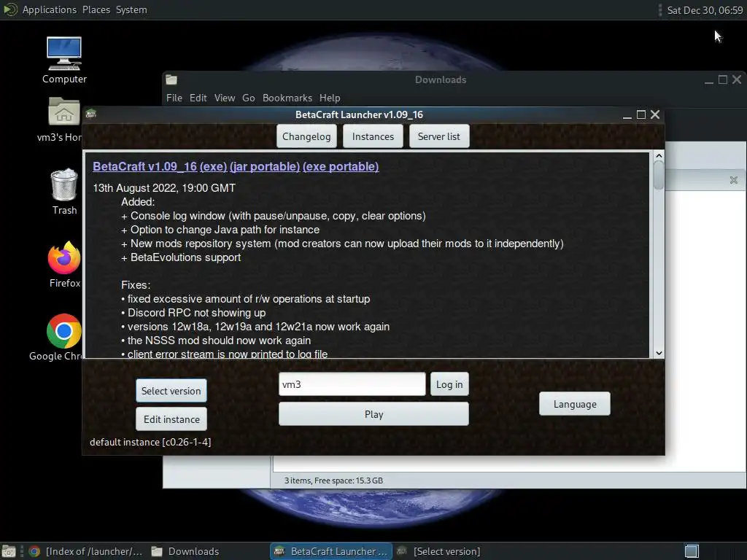Click the (exe) download link
Viewport: 747px width, 560px height.
point(214,166)
